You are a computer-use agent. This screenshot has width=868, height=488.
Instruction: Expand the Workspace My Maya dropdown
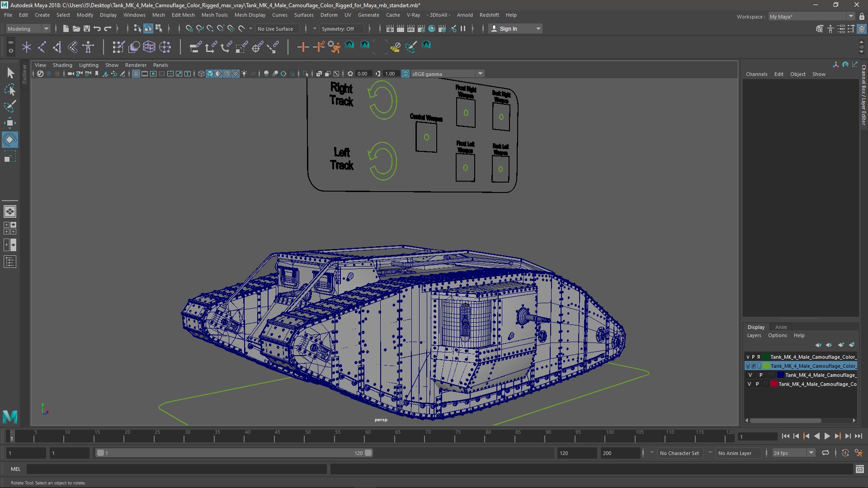(811, 16)
